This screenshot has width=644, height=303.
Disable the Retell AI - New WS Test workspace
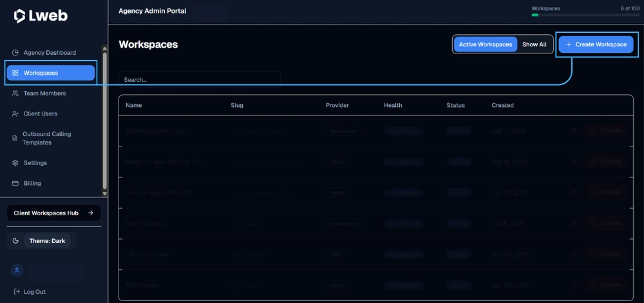click(x=606, y=162)
